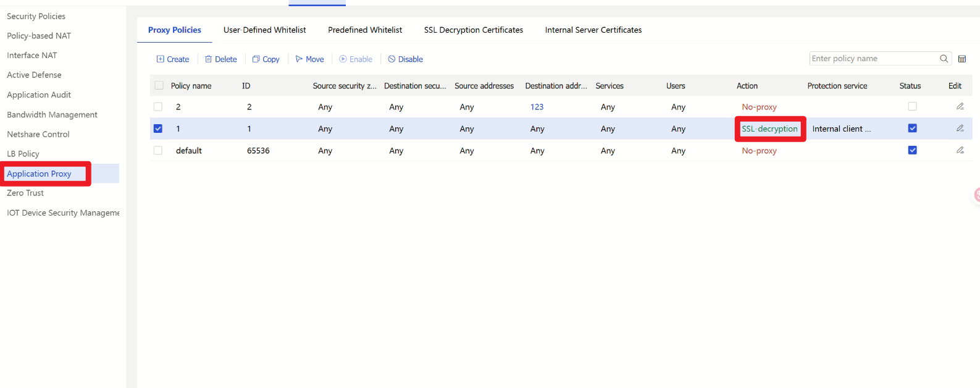Click destination address link 123
The width and height of the screenshot is (980, 388).
pyautogui.click(x=537, y=107)
